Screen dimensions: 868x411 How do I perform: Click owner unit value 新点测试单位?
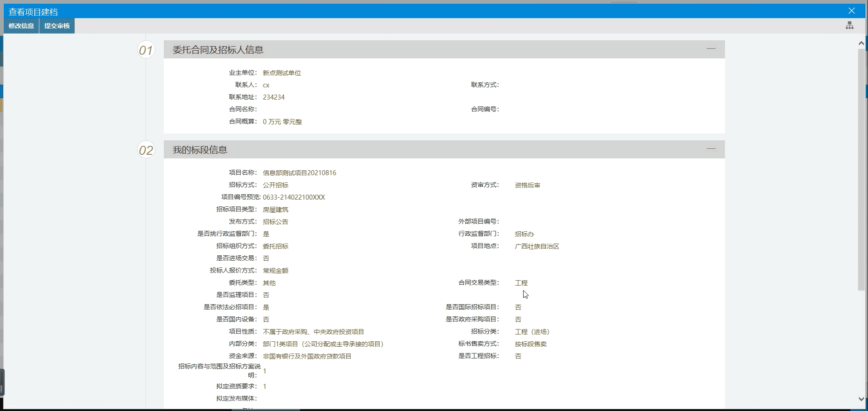pos(281,73)
